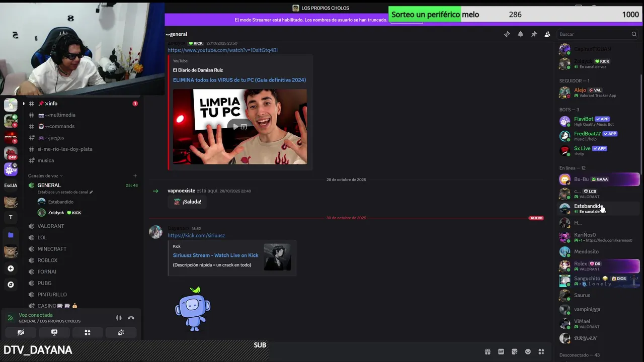Join the ROBLOX voice channel
Image resolution: width=644 pixels, height=362 pixels.
(x=83, y=260)
